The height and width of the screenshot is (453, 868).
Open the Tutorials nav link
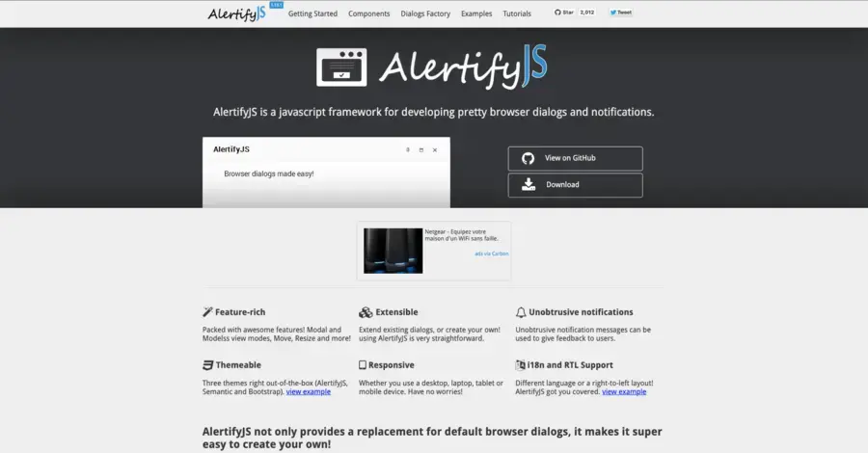point(517,13)
